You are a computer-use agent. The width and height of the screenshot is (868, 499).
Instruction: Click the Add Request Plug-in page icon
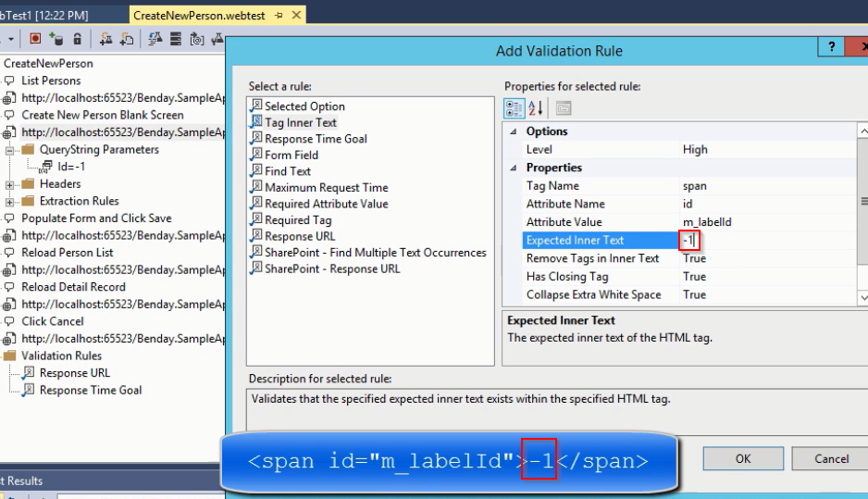(127, 39)
